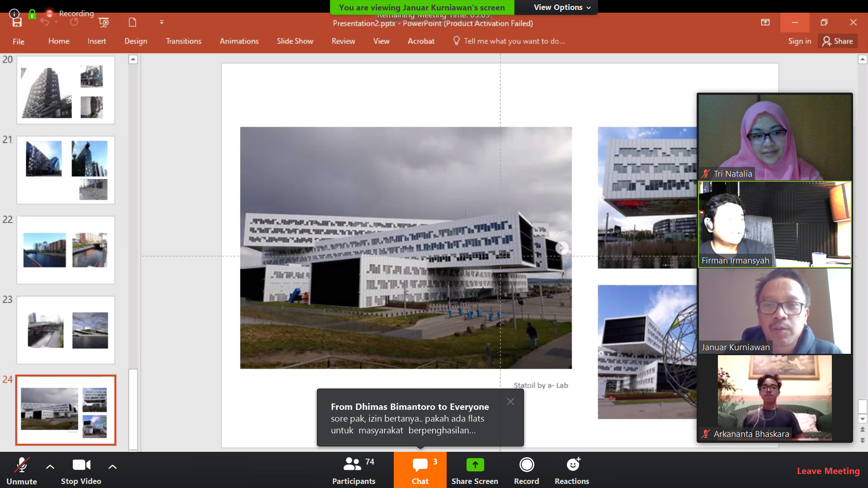This screenshot has height=488, width=868.
Task: Click the green Share Screen icon
Action: click(x=475, y=465)
